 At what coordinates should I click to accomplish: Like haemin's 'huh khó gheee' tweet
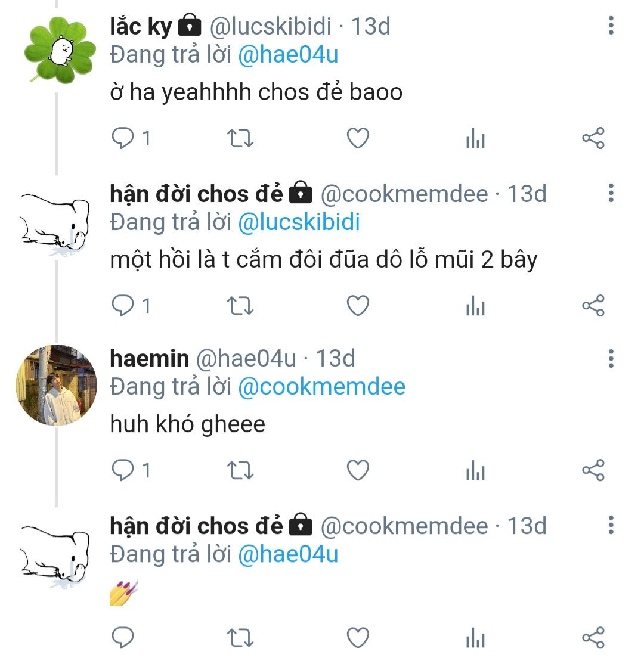pos(358,471)
